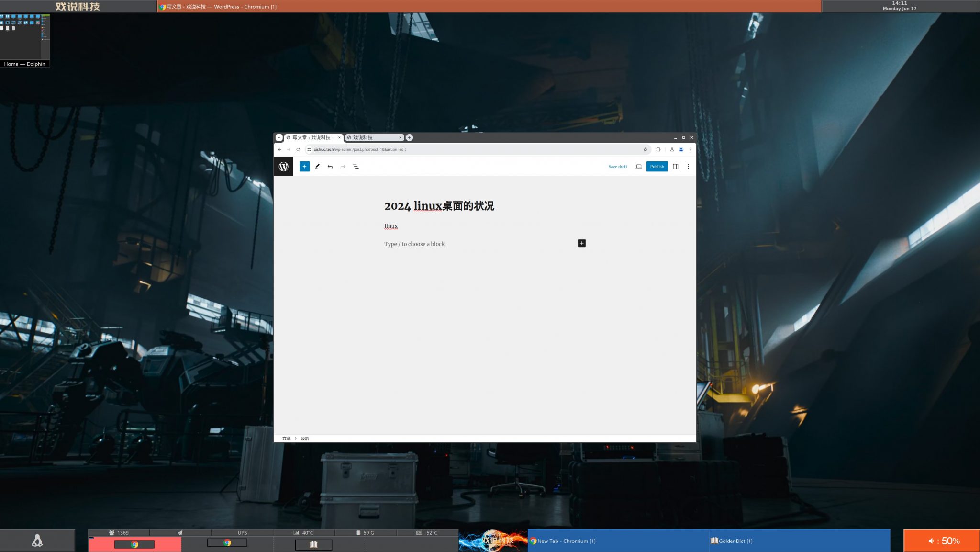This screenshot has height=552, width=980.
Task: Open the Chrome Labs flask icon
Action: click(x=672, y=149)
